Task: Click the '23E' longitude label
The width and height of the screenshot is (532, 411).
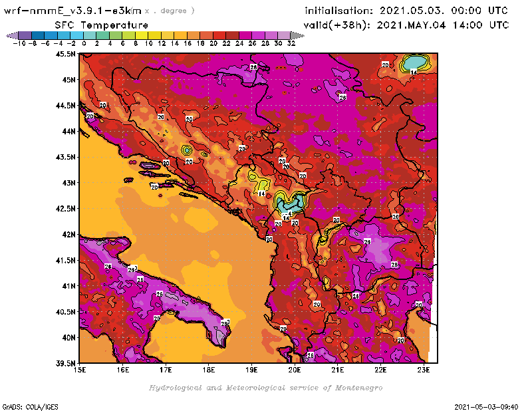Action: pyautogui.click(x=424, y=370)
